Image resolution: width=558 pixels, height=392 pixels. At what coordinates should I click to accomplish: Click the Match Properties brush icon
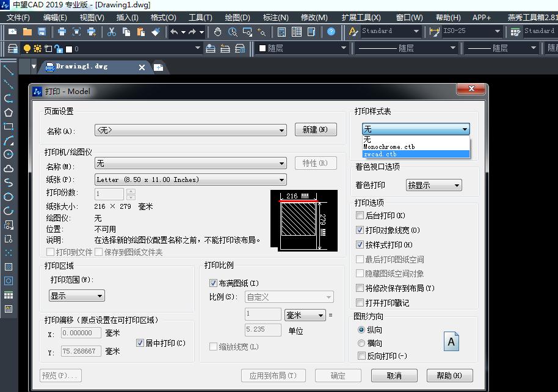point(155,32)
